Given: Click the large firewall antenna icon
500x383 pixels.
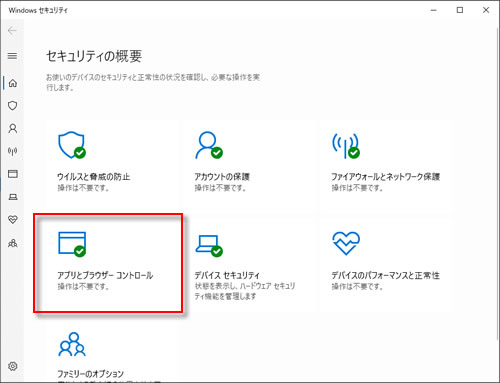Looking at the screenshot, I should [346, 145].
